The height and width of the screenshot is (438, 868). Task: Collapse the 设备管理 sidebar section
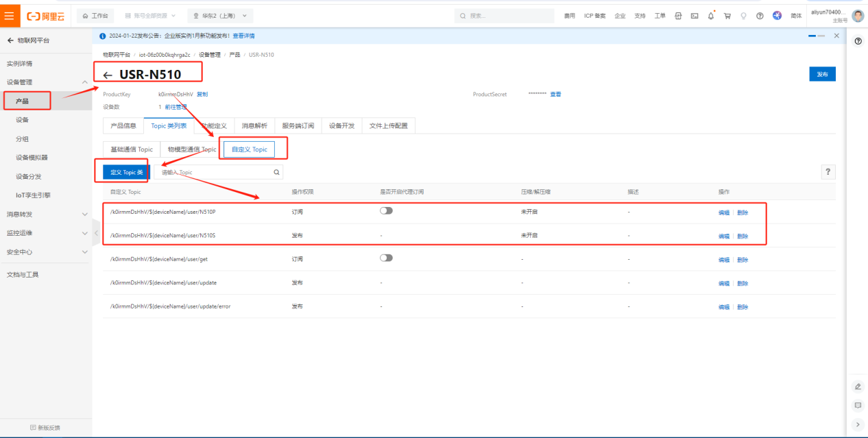pyautogui.click(x=84, y=82)
